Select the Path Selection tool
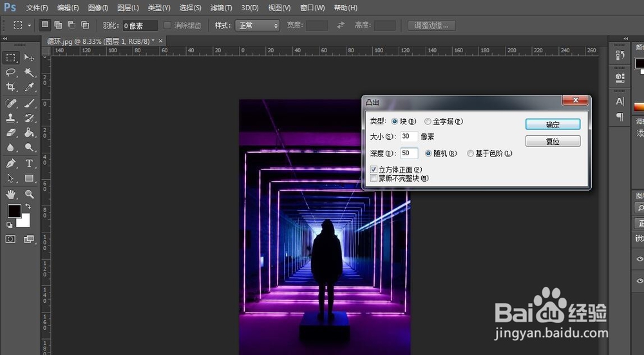The width and height of the screenshot is (644, 355). (11, 178)
